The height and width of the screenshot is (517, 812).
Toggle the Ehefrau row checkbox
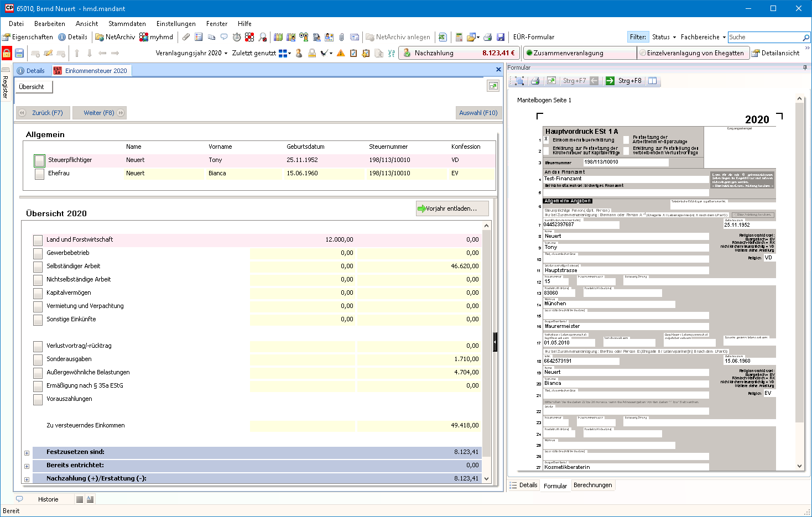coord(39,174)
